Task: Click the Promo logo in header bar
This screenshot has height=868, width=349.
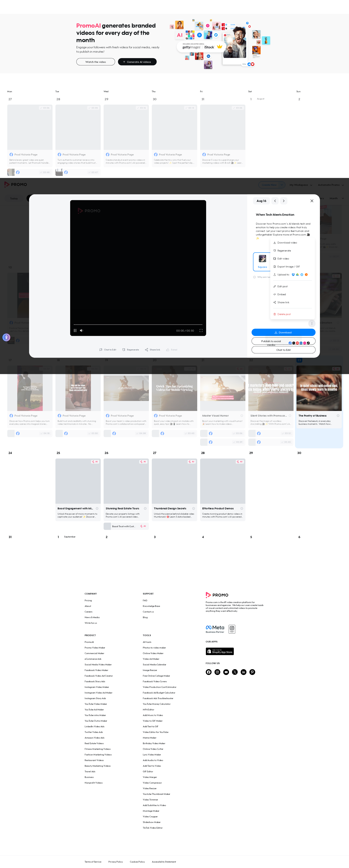Action: pos(15,185)
